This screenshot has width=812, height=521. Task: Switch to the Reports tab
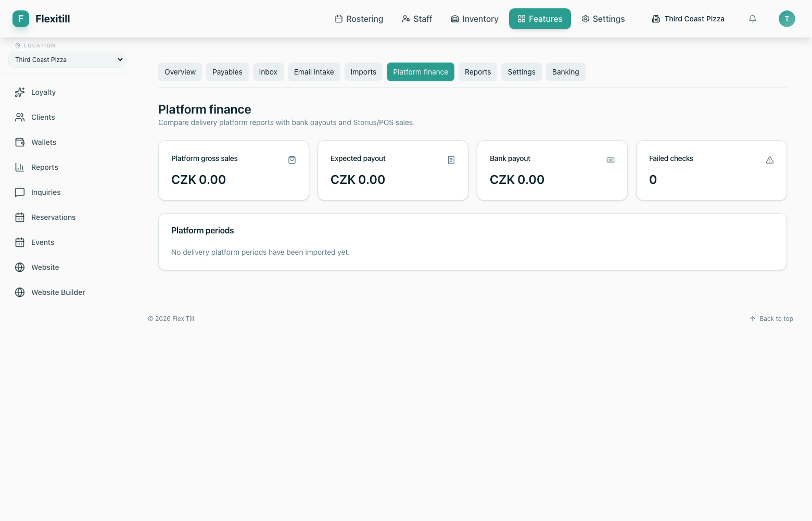coord(478,72)
